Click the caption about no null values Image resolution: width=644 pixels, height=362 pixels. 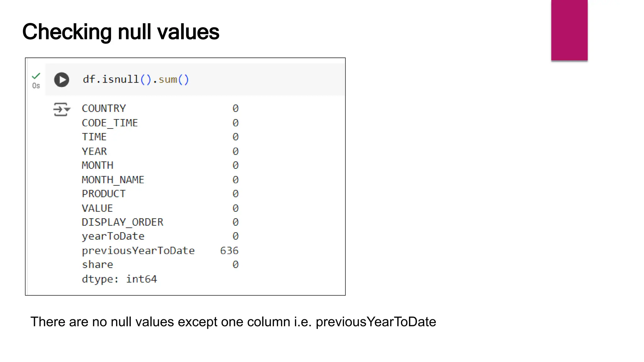tap(233, 322)
